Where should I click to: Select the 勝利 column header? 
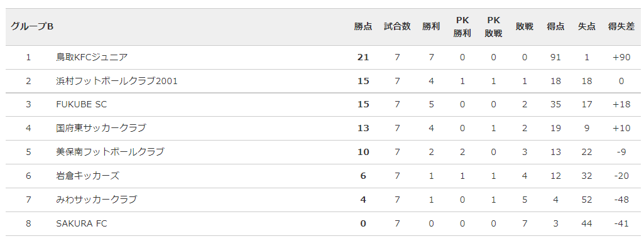(431, 26)
